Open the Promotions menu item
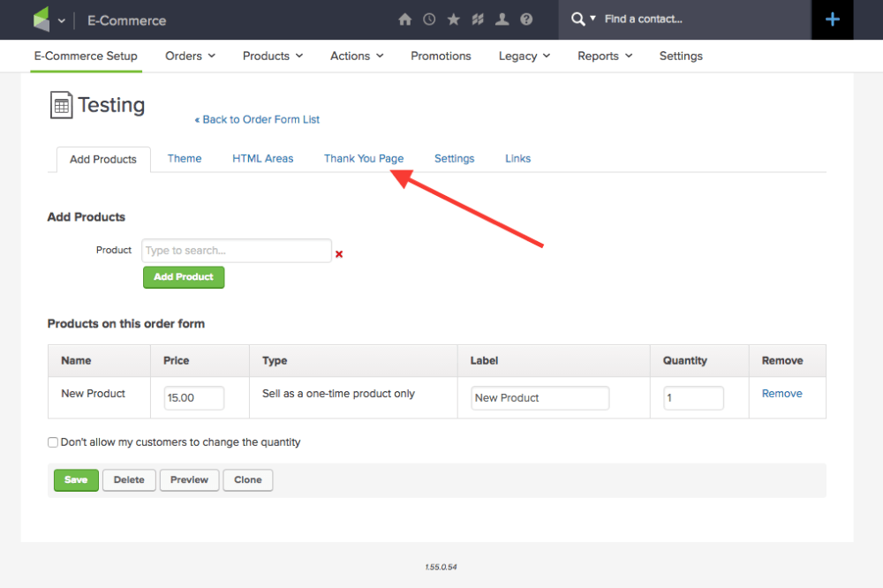 point(441,56)
